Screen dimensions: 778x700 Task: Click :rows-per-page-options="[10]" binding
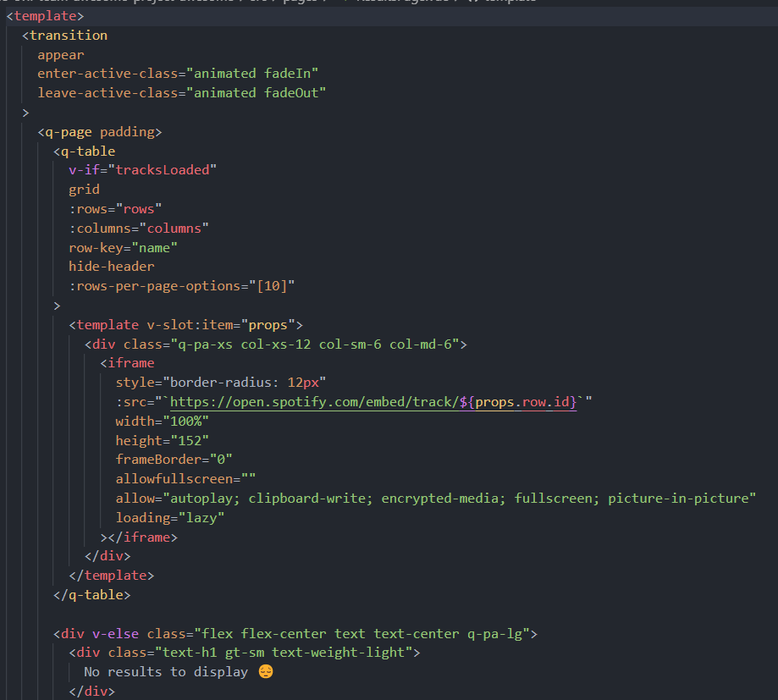(182, 286)
